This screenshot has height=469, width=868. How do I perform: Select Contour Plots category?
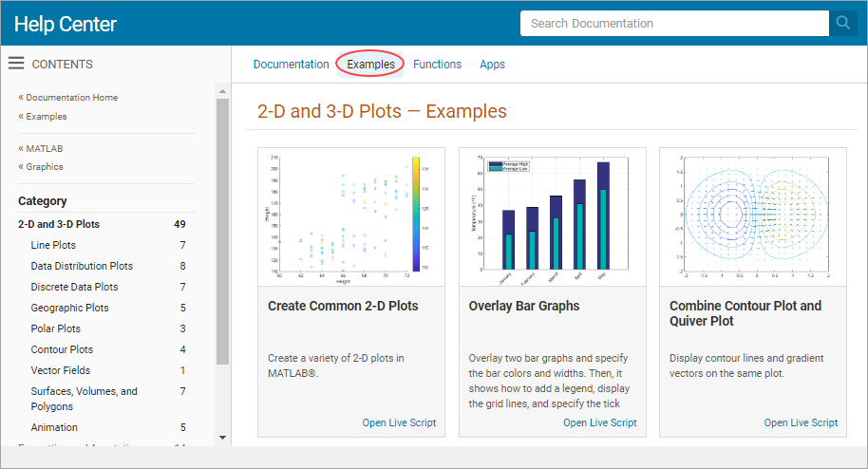pyautogui.click(x=62, y=350)
